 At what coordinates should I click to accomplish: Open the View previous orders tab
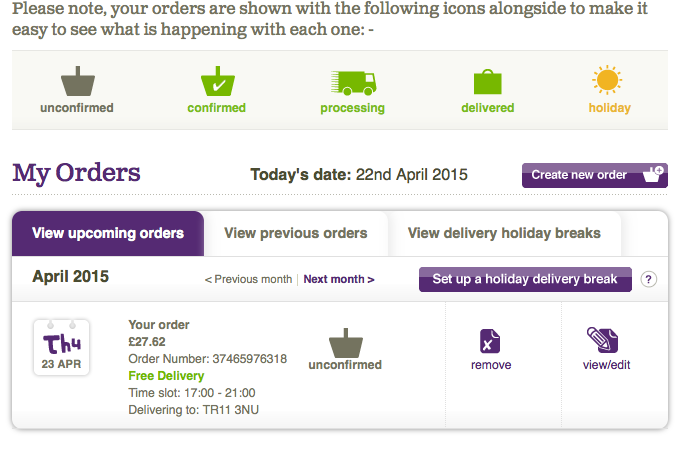tap(296, 234)
